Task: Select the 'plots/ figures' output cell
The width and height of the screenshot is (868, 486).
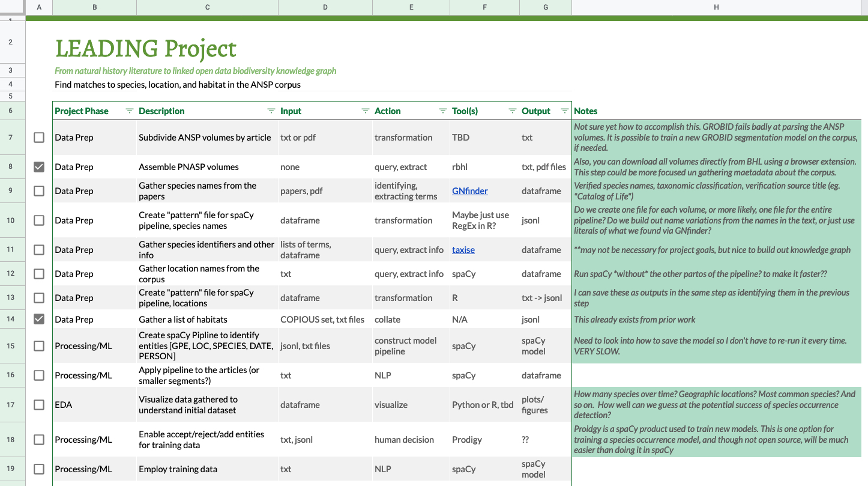Action: (x=546, y=405)
